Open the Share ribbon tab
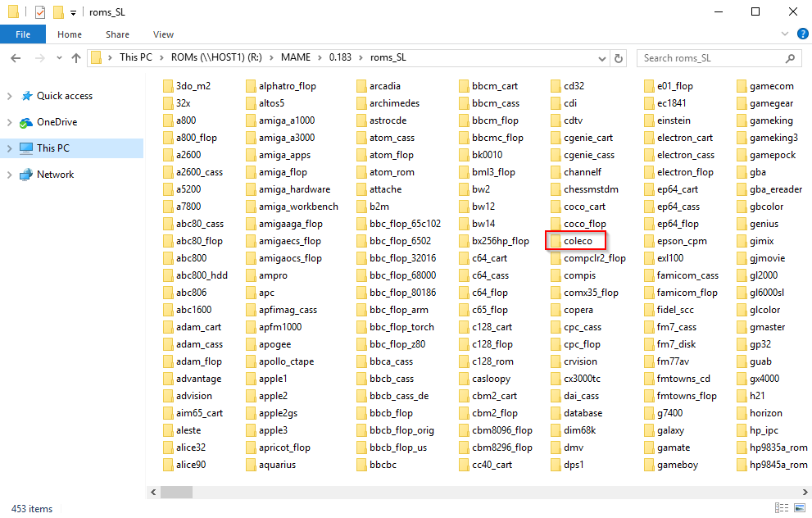 (117, 34)
